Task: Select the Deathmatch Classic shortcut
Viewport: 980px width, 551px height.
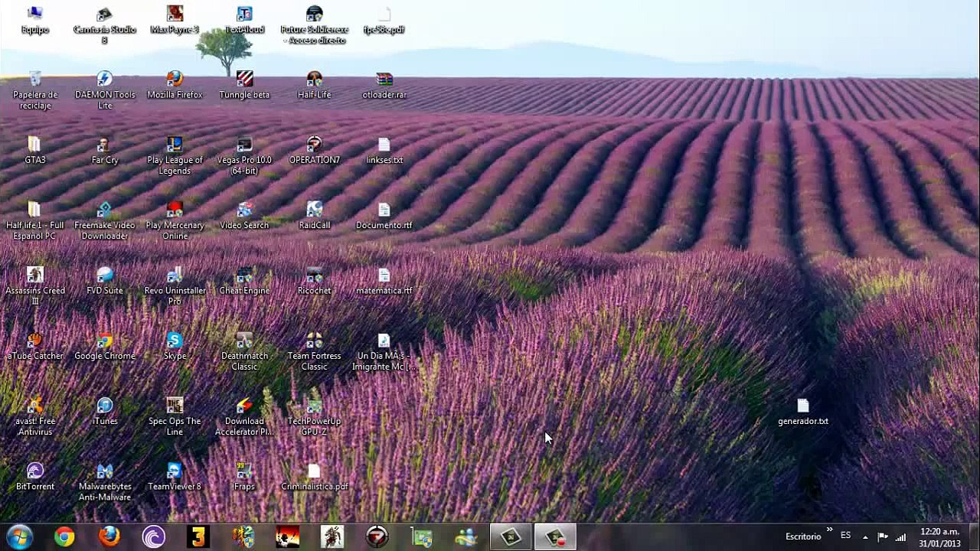Action: coord(244,351)
